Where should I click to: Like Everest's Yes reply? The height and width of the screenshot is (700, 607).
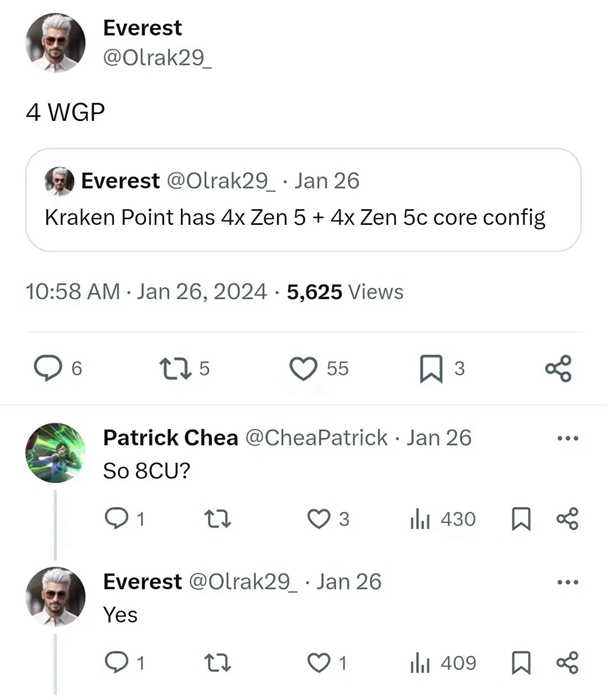click(318, 662)
